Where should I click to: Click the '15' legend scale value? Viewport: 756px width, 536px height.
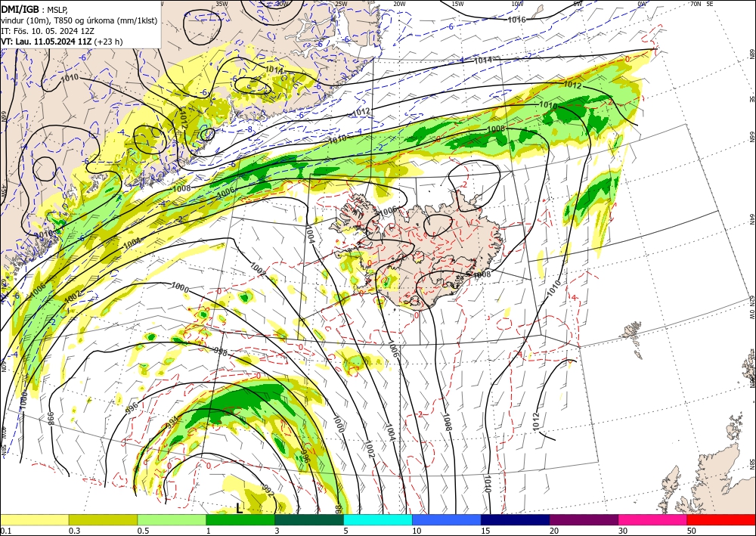[x=485, y=531]
